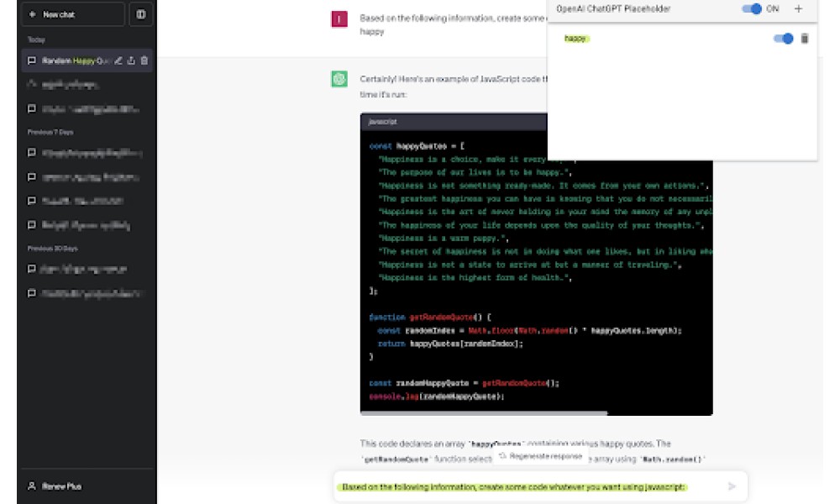This screenshot has height=504, width=840.
Task: Toggle the extension's main ON switch
Action: 752,8
